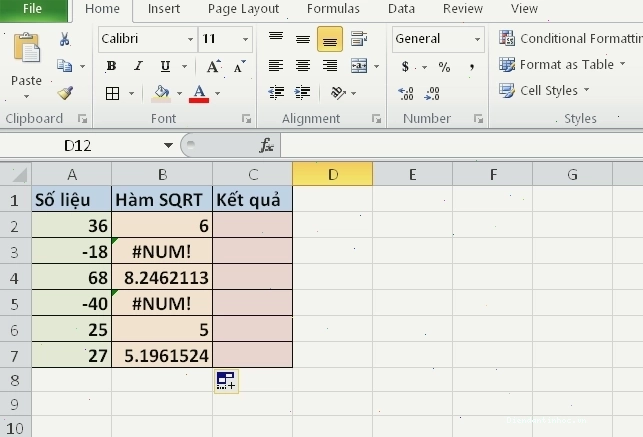Open the Paste options arrow
This screenshot has height=437, width=643.
click(26, 97)
